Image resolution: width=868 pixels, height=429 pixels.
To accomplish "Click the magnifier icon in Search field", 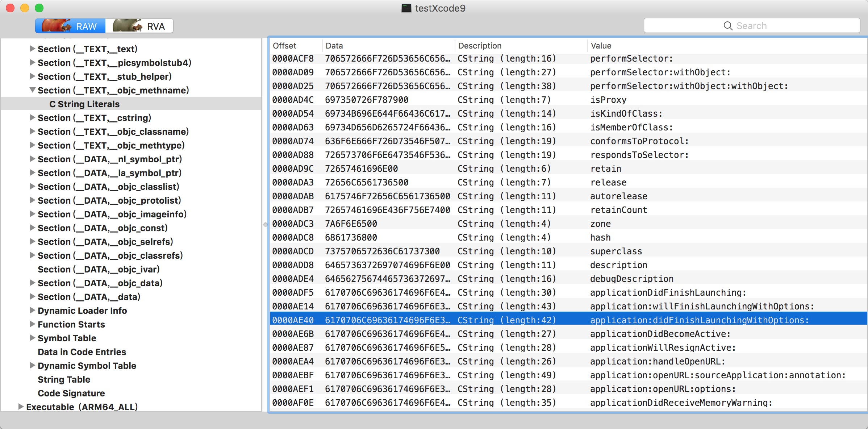I will pos(728,26).
